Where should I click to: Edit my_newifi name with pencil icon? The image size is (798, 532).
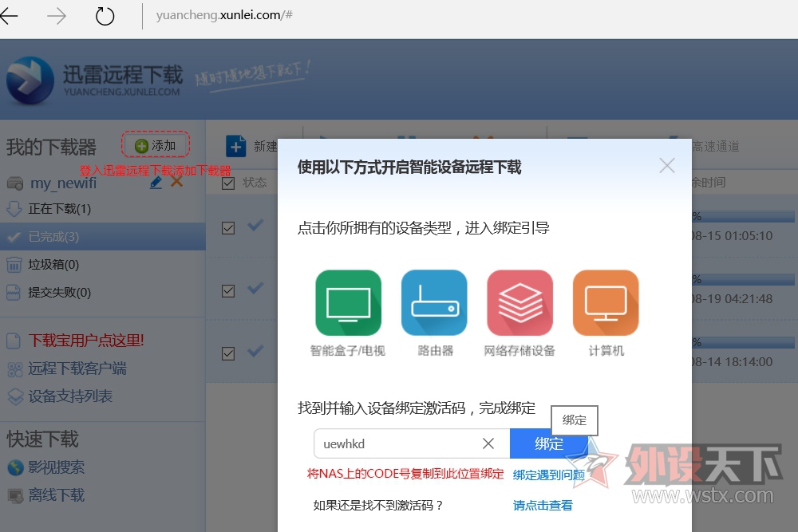coord(156,182)
